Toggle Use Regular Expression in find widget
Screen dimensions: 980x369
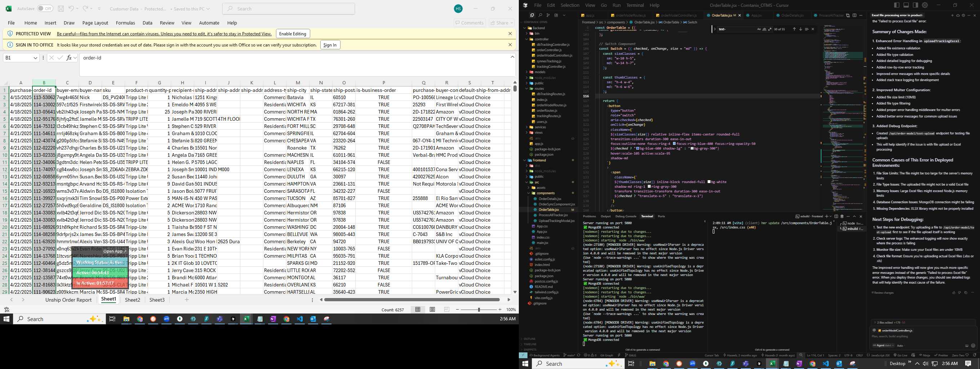[x=770, y=29]
